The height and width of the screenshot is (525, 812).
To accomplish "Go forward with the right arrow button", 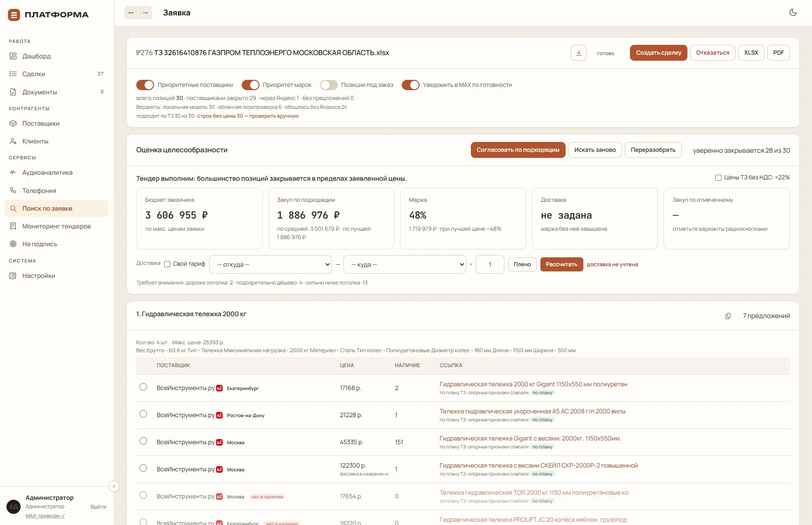I will [x=145, y=13].
